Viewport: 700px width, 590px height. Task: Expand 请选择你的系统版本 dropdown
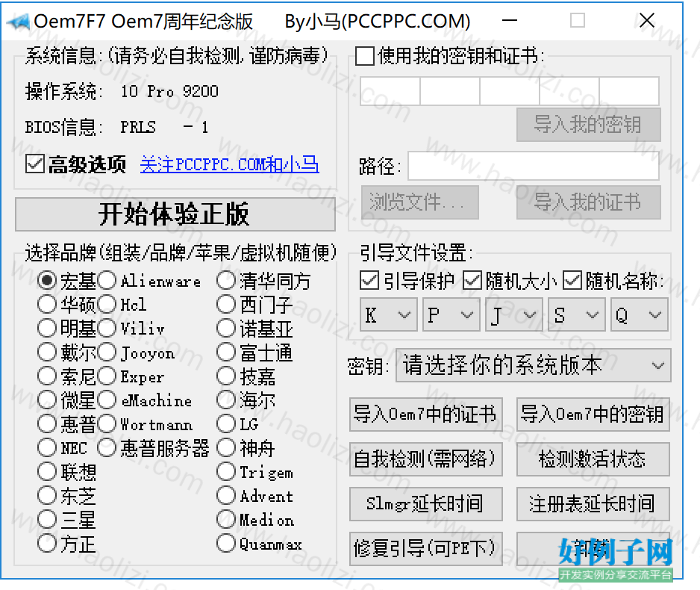[x=533, y=366]
